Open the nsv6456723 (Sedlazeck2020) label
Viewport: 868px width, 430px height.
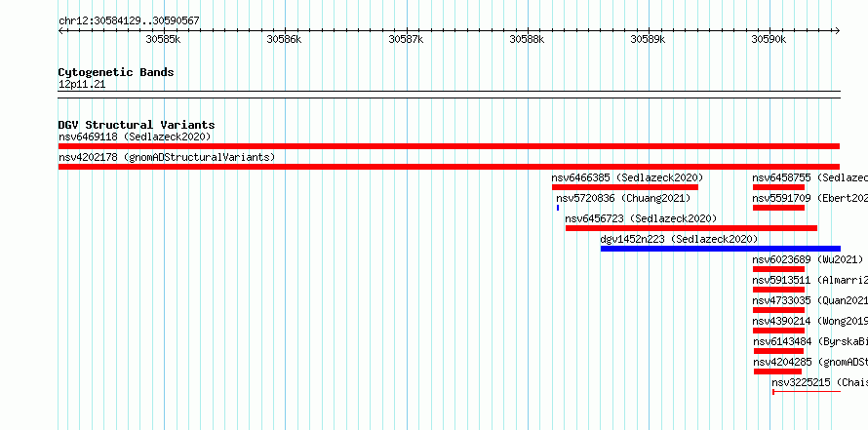(x=641, y=218)
